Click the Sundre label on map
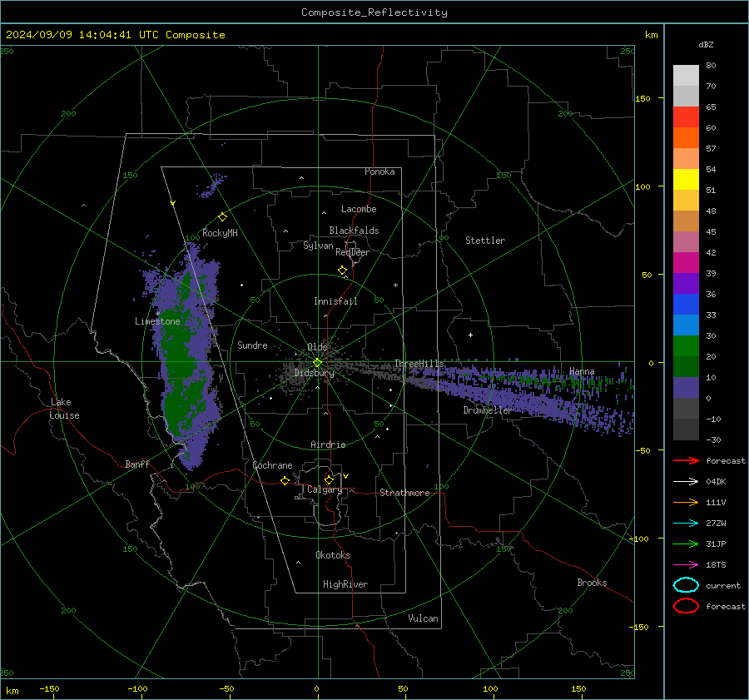This screenshot has width=749, height=700. click(252, 345)
